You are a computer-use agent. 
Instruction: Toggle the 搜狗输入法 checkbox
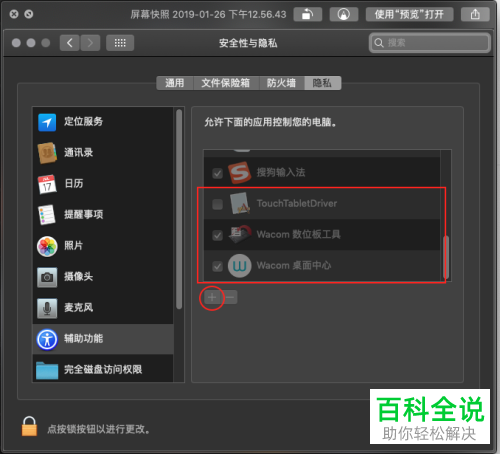[217, 173]
